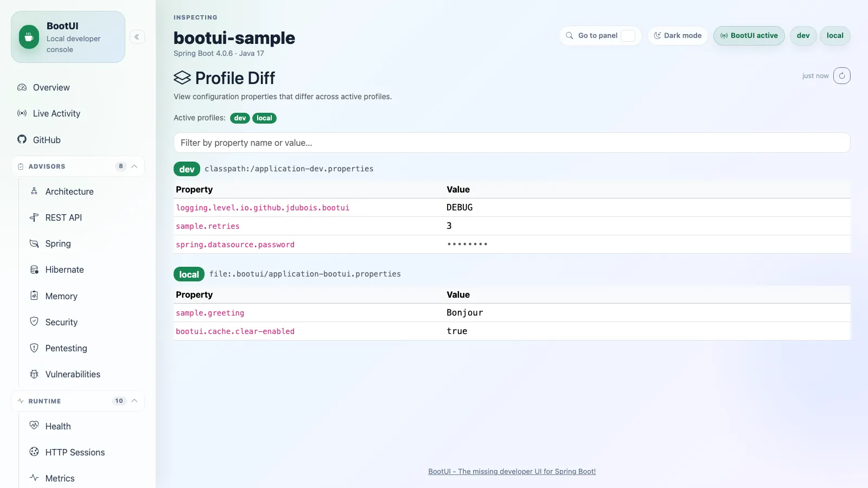Collapse the Advisors section chevron
The width and height of the screenshot is (868, 488).
tap(135, 166)
